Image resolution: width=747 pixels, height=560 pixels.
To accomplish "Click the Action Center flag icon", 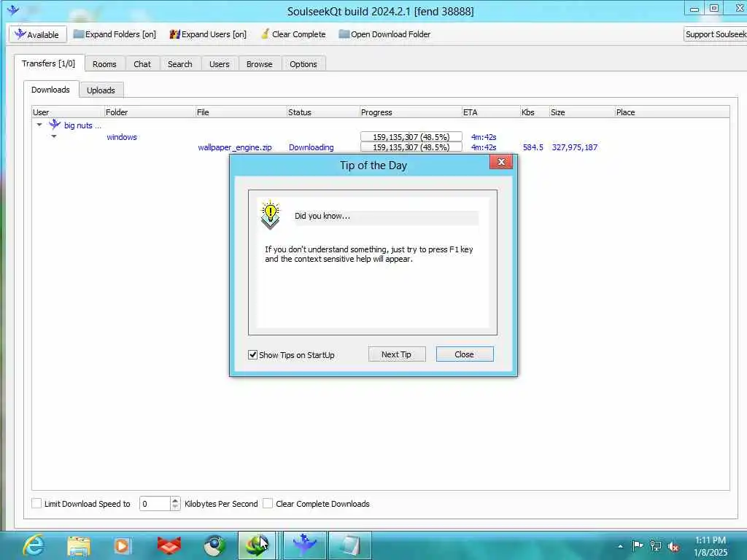I will 638,545.
